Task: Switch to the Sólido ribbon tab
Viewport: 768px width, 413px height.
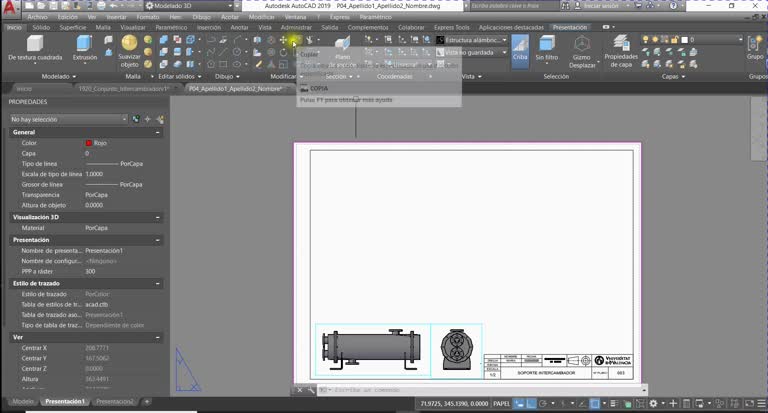Action: tap(41, 27)
